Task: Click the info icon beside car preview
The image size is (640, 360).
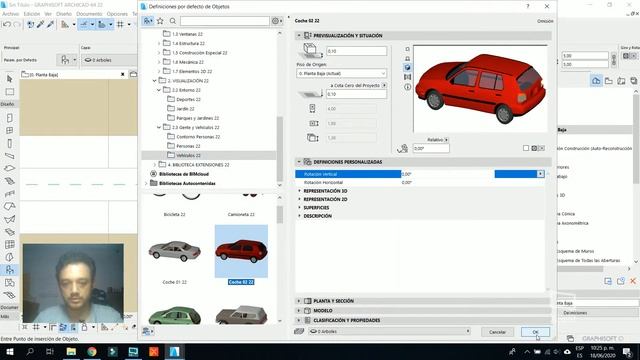Action: point(407,87)
